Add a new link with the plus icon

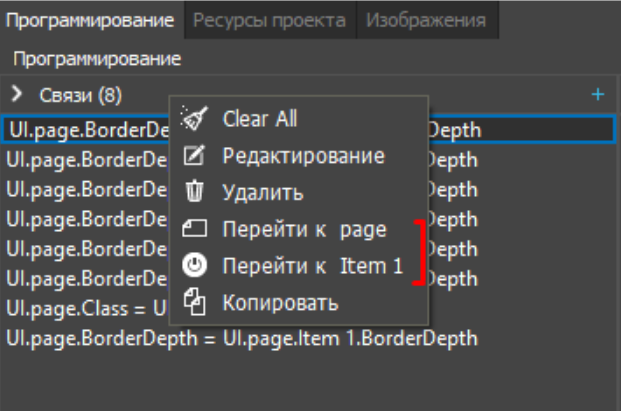tap(598, 95)
